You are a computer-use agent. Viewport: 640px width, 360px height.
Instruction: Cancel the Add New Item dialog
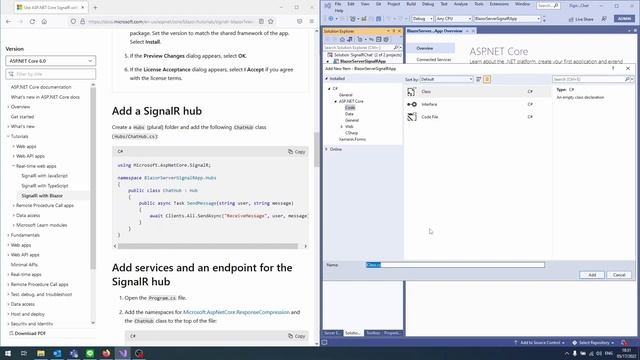click(x=619, y=275)
